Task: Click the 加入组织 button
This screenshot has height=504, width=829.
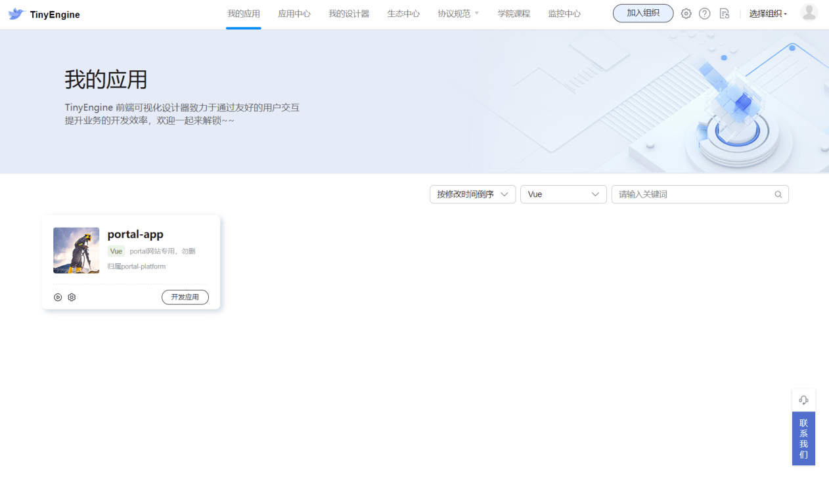Action: 642,12
